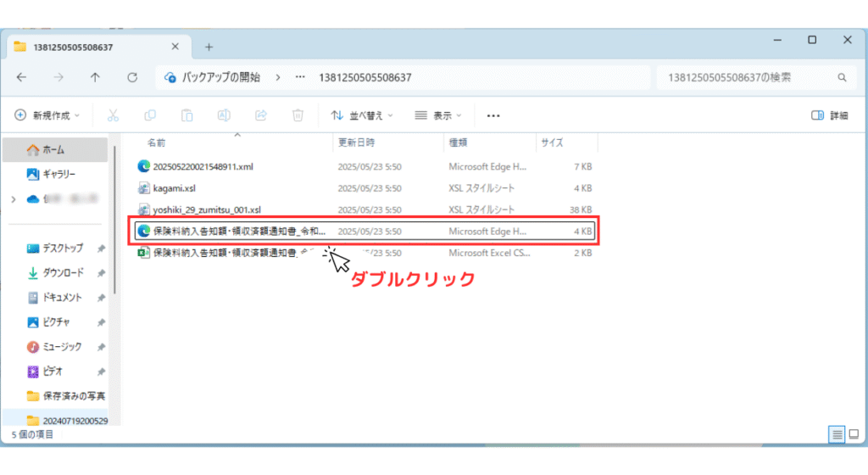Screen dimensions: 868x475
Task: Click the address bar ellipsis breadcrumb
Action: coord(300,77)
